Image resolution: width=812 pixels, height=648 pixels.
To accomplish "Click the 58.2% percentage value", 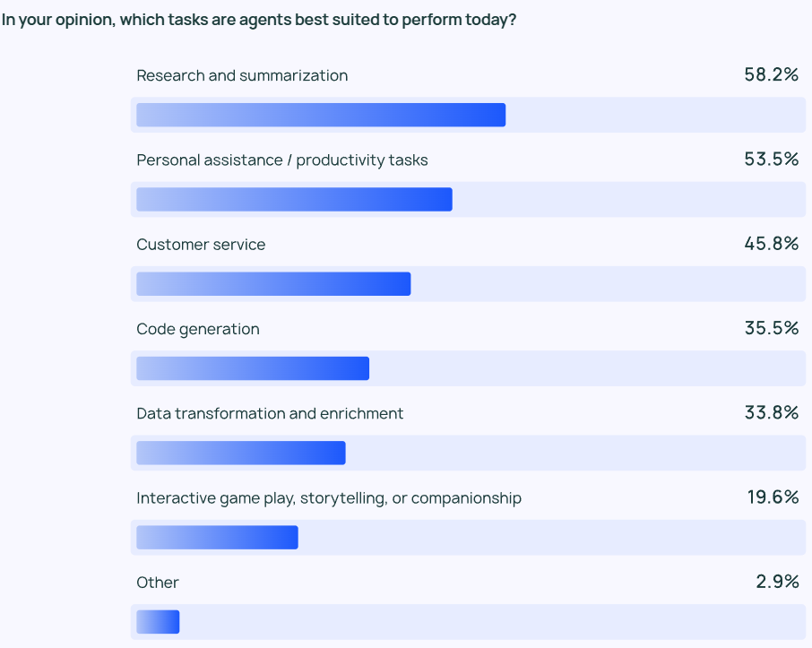I will click(772, 74).
